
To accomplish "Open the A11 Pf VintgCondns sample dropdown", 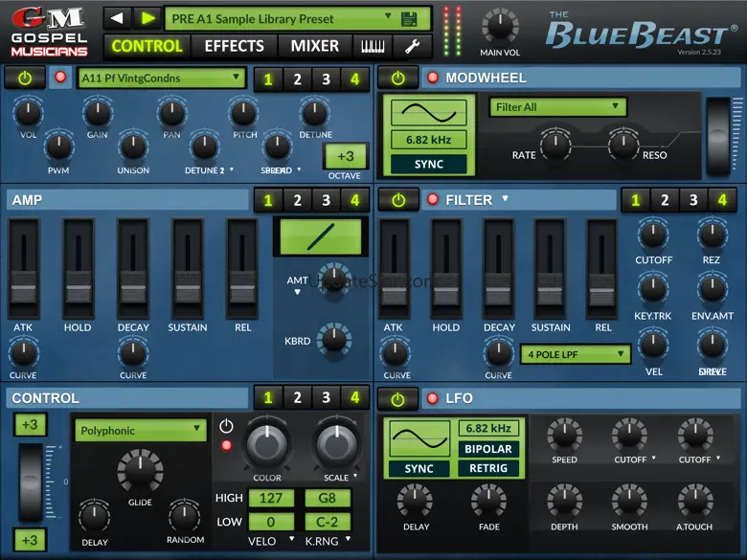I will coord(162,78).
